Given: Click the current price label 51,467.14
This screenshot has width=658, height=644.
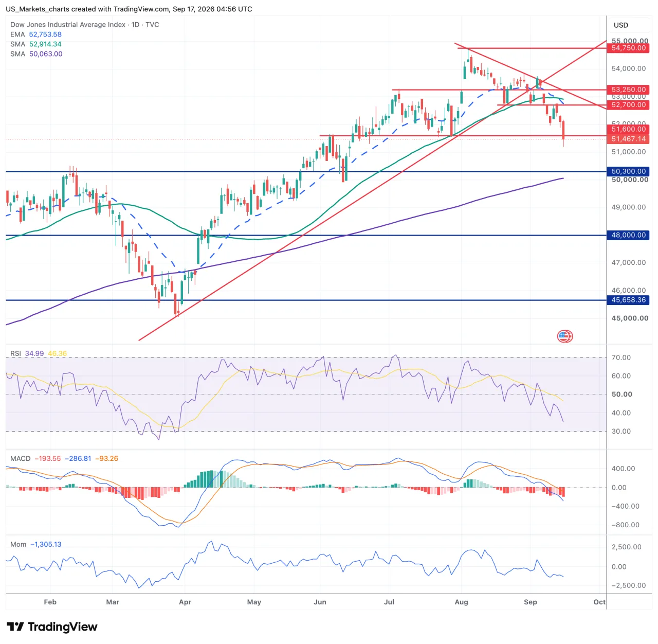Looking at the screenshot, I should (x=628, y=139).
